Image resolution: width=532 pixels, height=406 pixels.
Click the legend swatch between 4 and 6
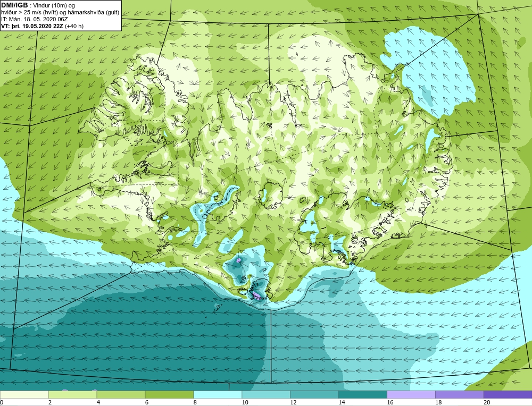tap(121, 394)
